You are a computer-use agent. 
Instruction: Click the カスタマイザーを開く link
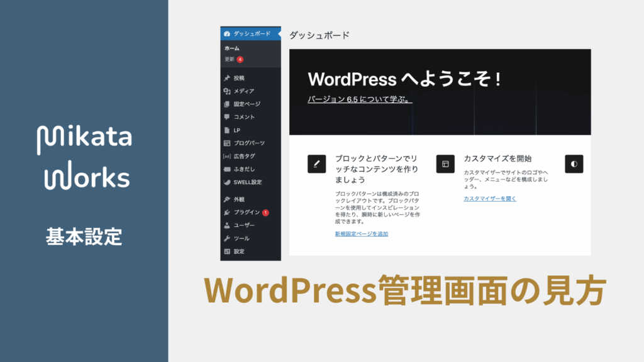(x=489, y=199)
